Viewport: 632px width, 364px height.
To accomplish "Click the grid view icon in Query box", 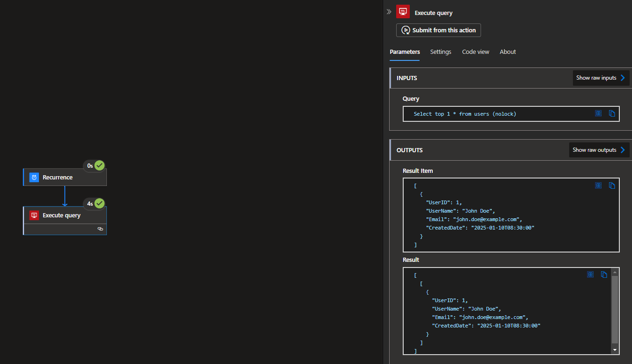I will point(598,113).
